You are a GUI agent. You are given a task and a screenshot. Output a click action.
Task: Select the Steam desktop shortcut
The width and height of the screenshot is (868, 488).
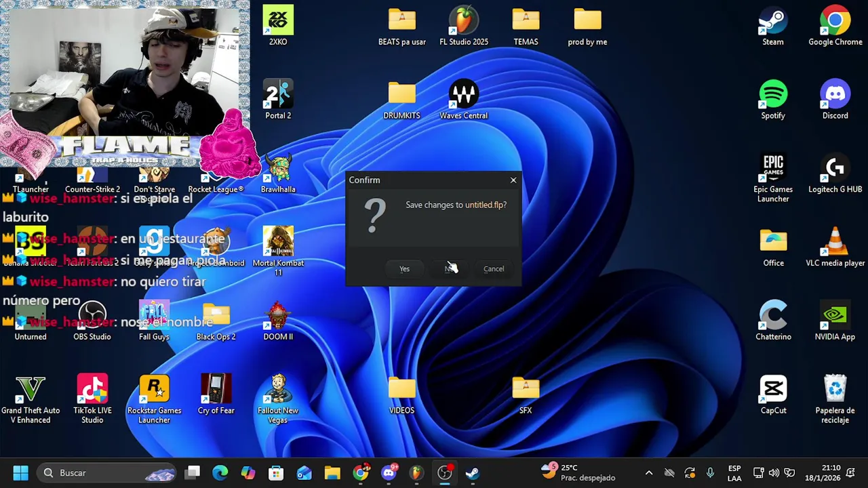pos(773,26)
